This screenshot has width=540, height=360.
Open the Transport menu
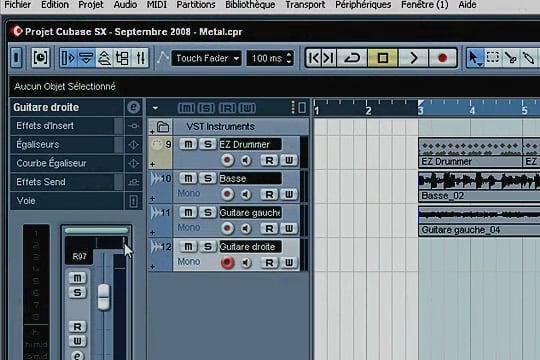[x=305, y=5]
